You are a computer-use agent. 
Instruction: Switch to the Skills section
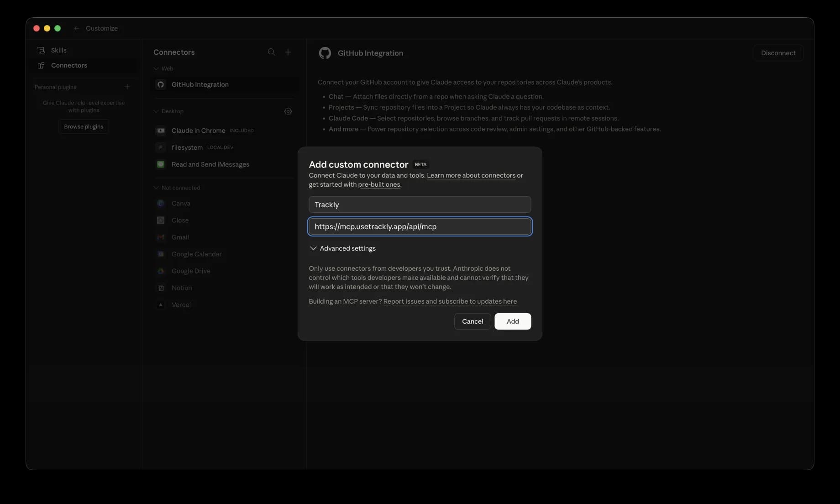point(59,50)
